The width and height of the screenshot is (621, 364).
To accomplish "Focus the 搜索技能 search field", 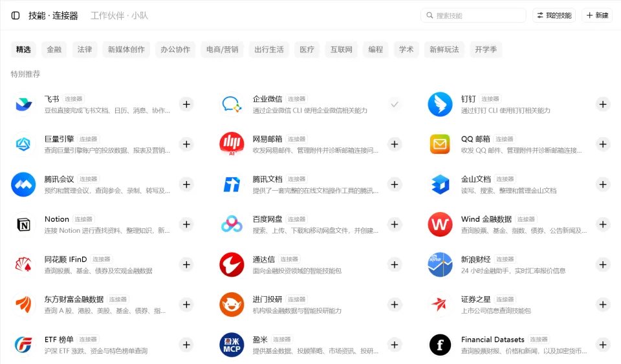I will click(x=474, y=16).
